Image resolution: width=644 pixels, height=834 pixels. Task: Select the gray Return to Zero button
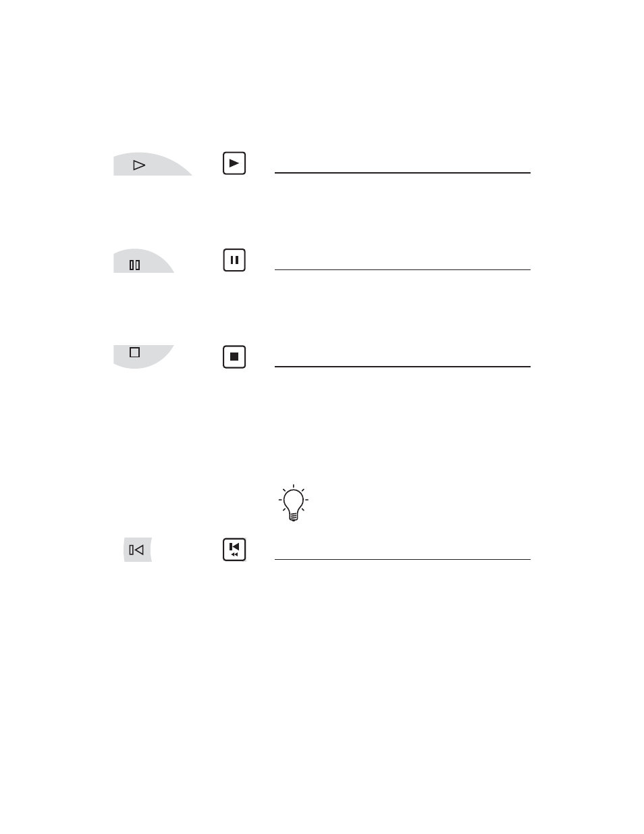[x=138, y=550]
